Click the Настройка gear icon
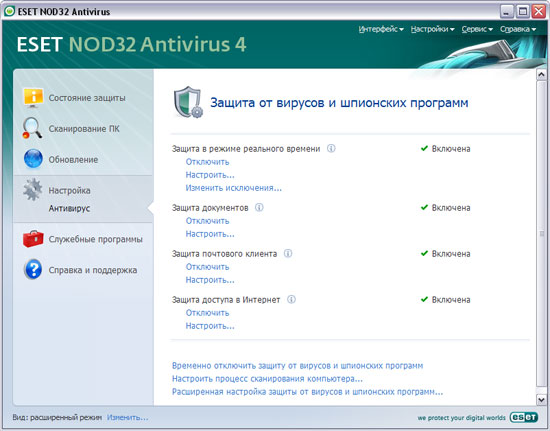The image size is (550, 431). (x=33, y=189)
